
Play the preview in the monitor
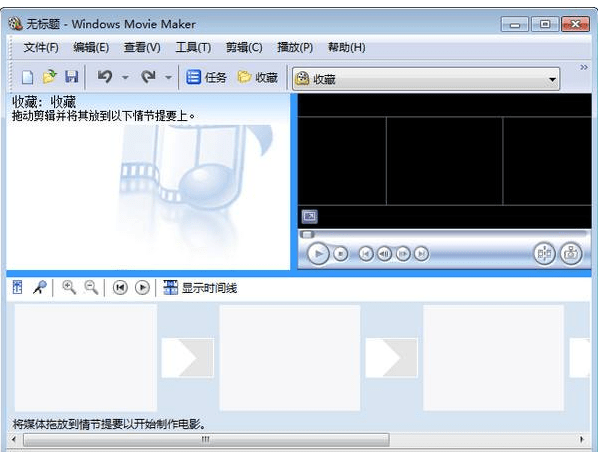point(318,253)
